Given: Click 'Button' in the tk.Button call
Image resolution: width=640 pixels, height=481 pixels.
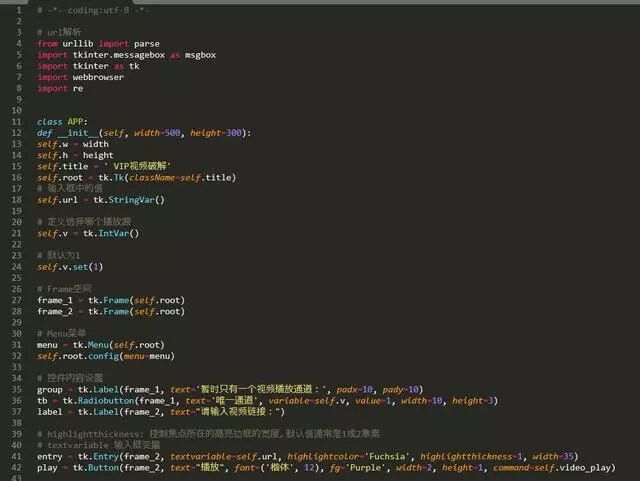Looking at the screenshot, I should pyautogui.click(x=103, y=468).
